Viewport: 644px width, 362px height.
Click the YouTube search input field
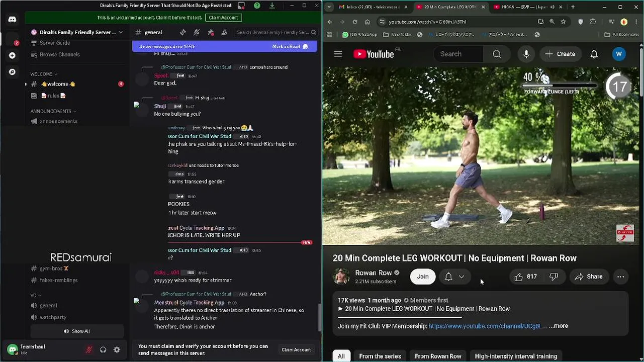(458, 54)
